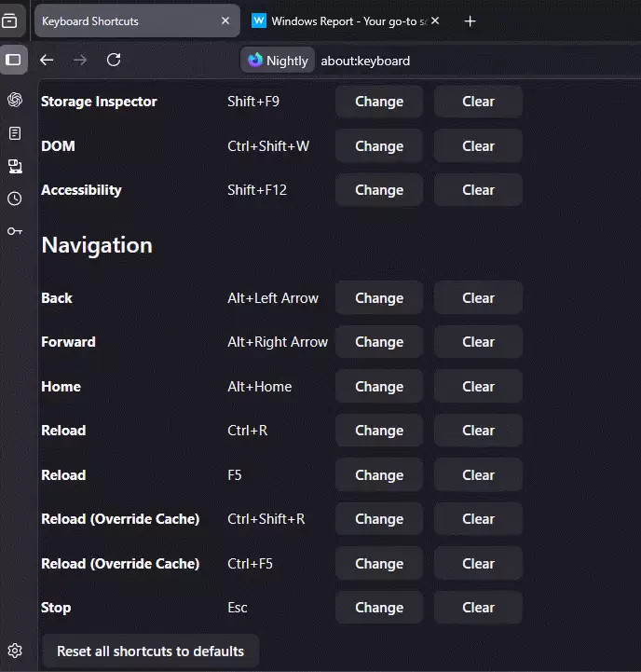The width and height of the screenshot is (641, 672).
Task: Open the bookmarks sidebar panel icon
Action: pyautogui.click(x=14, y=133)
